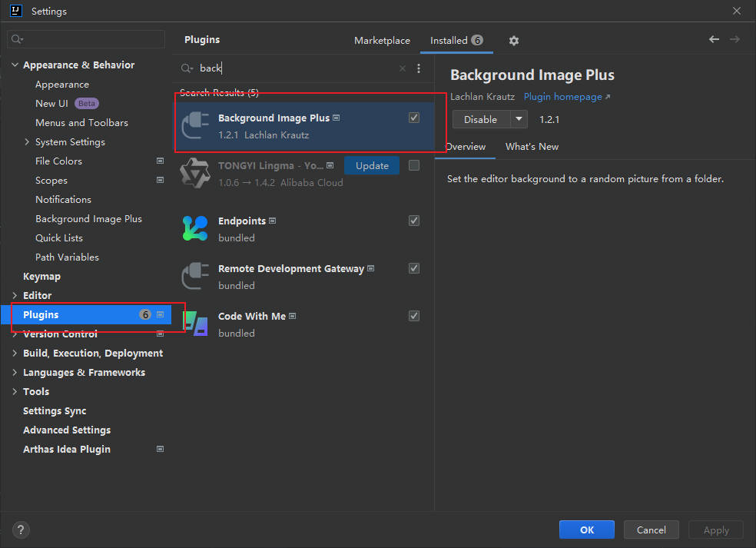This screenshot has height=548, width=756.
Task: Click the plugin description text in Overview
Action: (x=585, y=179)
